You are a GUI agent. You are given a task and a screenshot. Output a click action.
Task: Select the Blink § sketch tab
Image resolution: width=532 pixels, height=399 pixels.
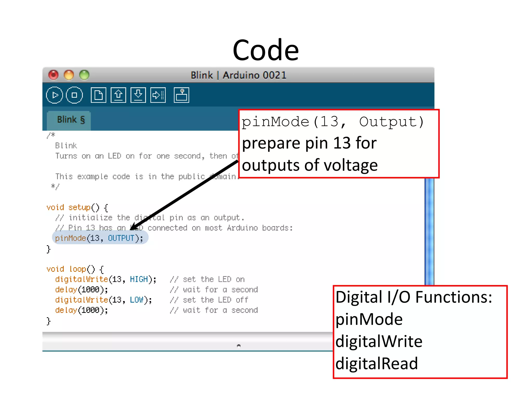point(69,120)
